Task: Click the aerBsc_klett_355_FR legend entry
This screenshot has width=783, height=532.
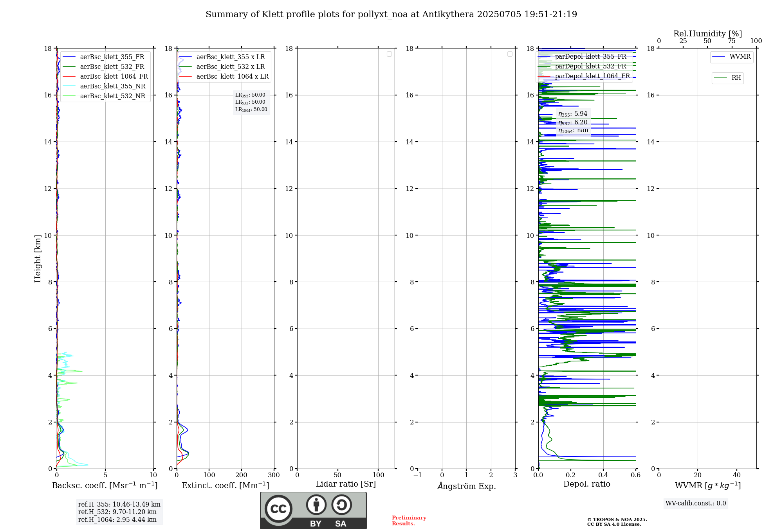Action: 112,57
